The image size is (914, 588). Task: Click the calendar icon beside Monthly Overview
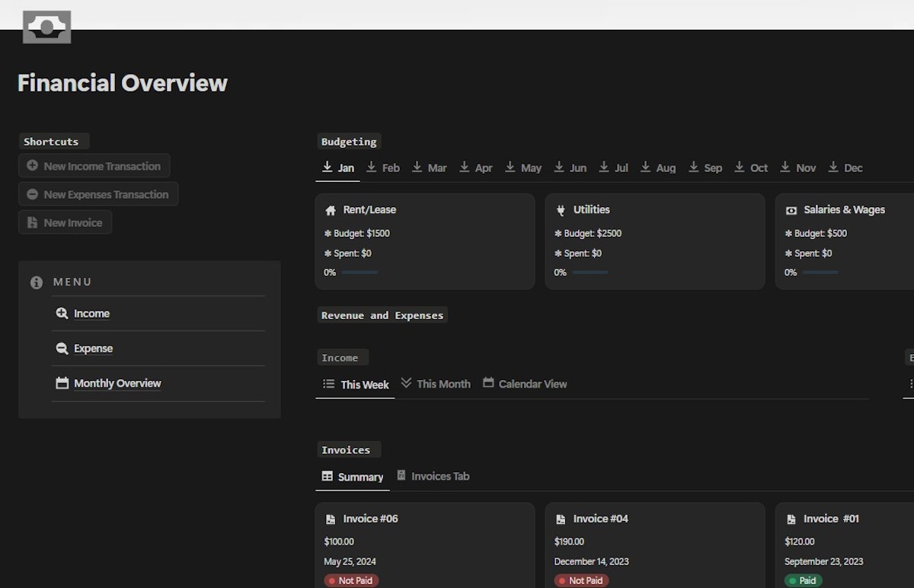(x=62, y=383)
